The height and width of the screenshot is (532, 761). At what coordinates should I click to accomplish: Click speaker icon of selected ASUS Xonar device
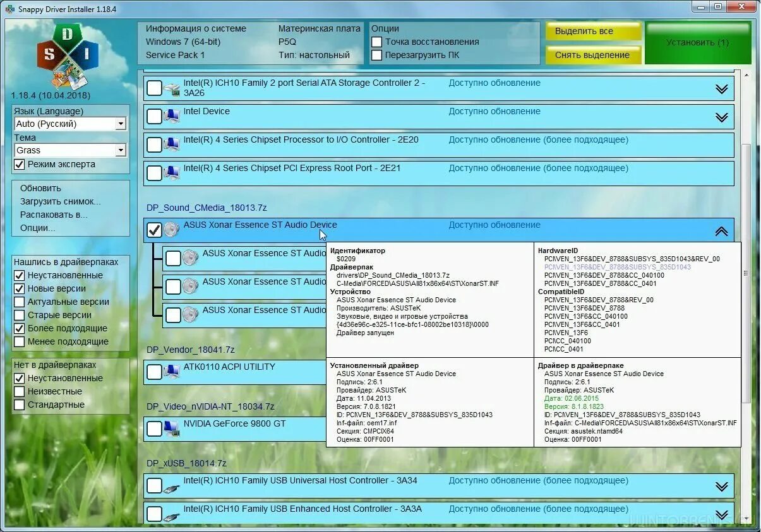coord(171,230)
